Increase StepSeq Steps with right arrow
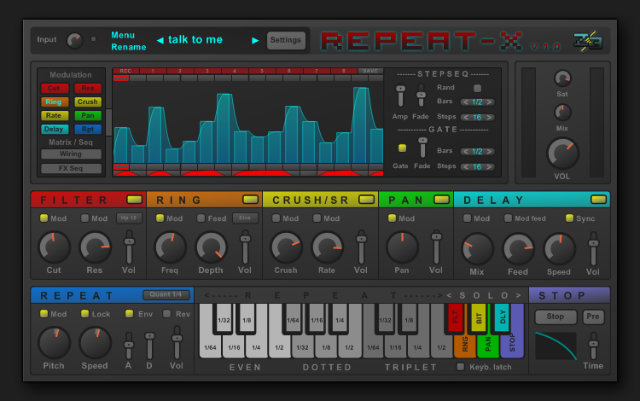The height and width of the screenshot is (401, 640). 489,117
